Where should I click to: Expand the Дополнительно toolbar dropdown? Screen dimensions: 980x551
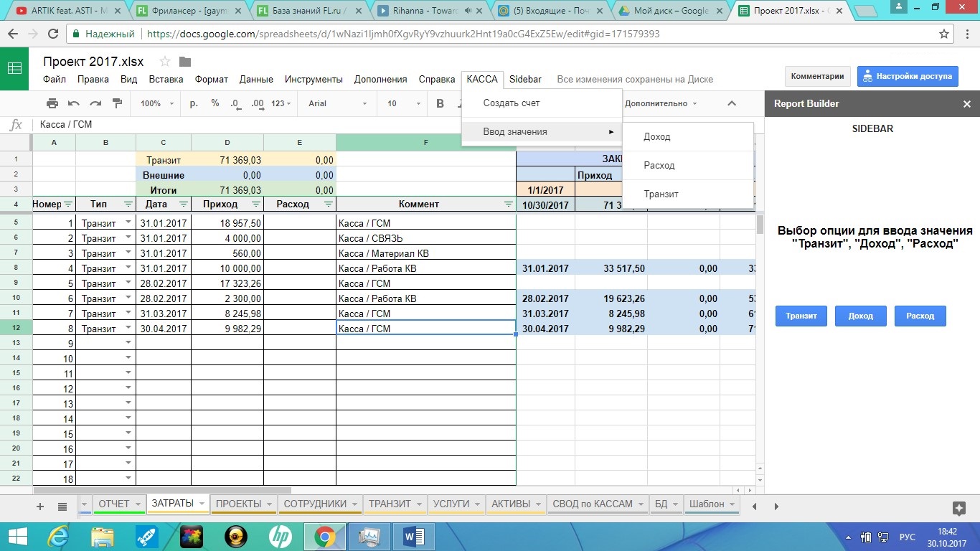click(660, 103)
